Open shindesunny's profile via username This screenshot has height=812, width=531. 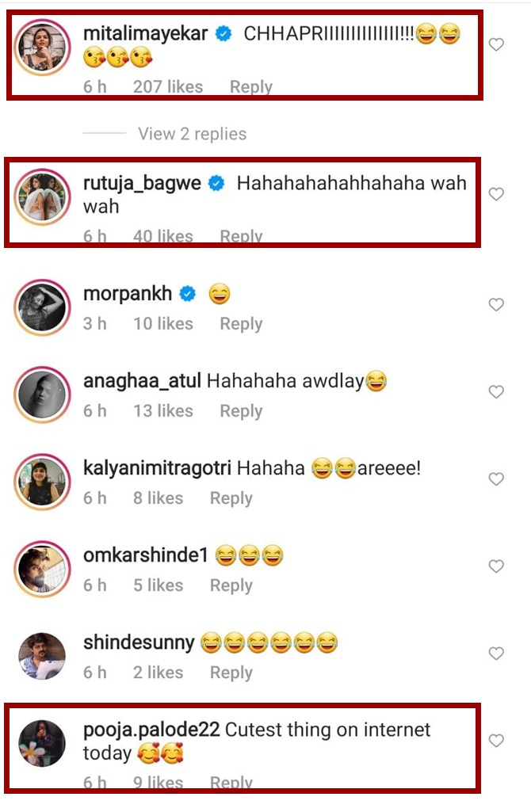click(139, 642)
